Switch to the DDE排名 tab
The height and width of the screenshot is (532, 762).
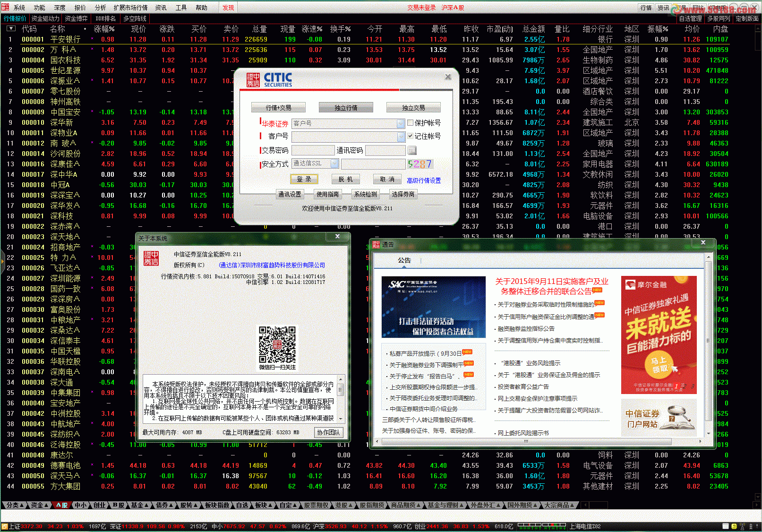click(105, 18)
